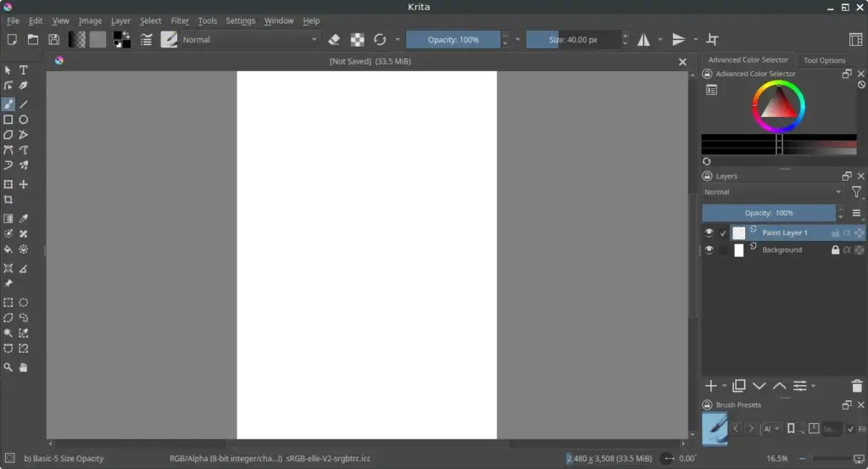Open the File menu
This screenshot has height=469, width=868.
[x=13, y=20]
